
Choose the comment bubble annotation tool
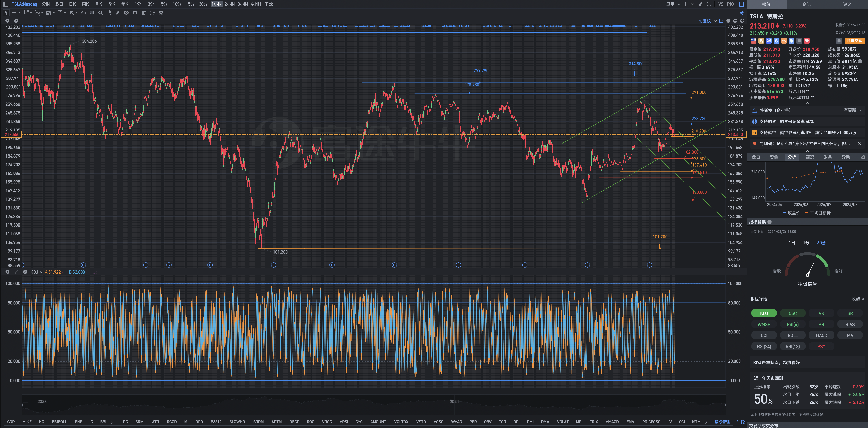click(92, 13)
